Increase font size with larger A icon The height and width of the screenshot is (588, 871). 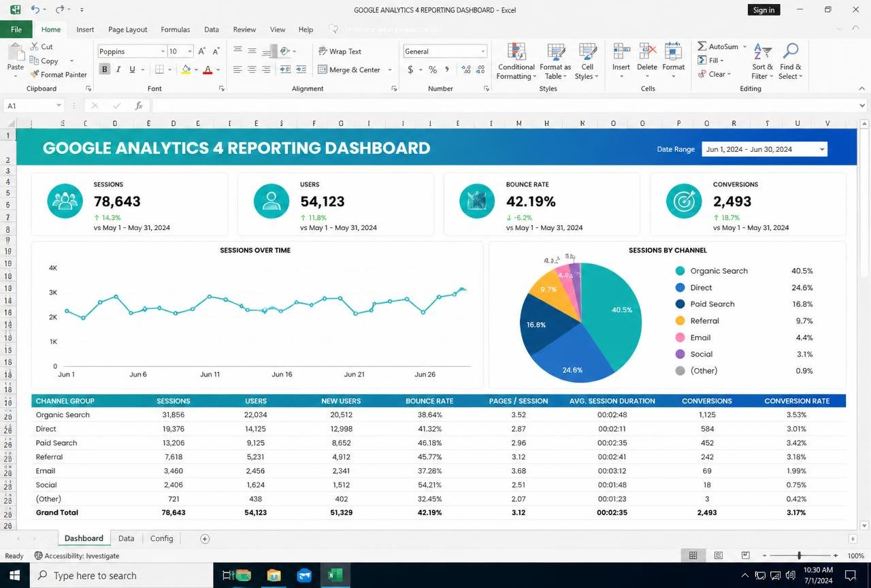203,51
